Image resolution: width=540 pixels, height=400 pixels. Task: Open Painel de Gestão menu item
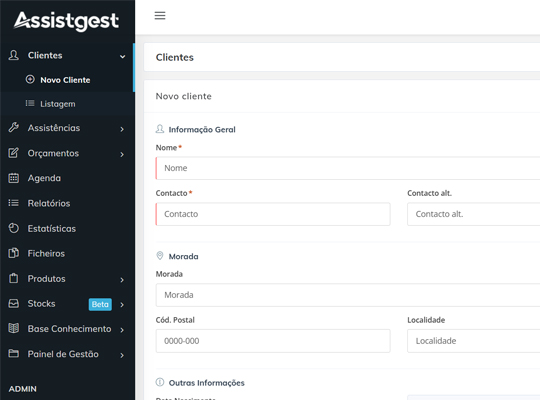point(67,354)
